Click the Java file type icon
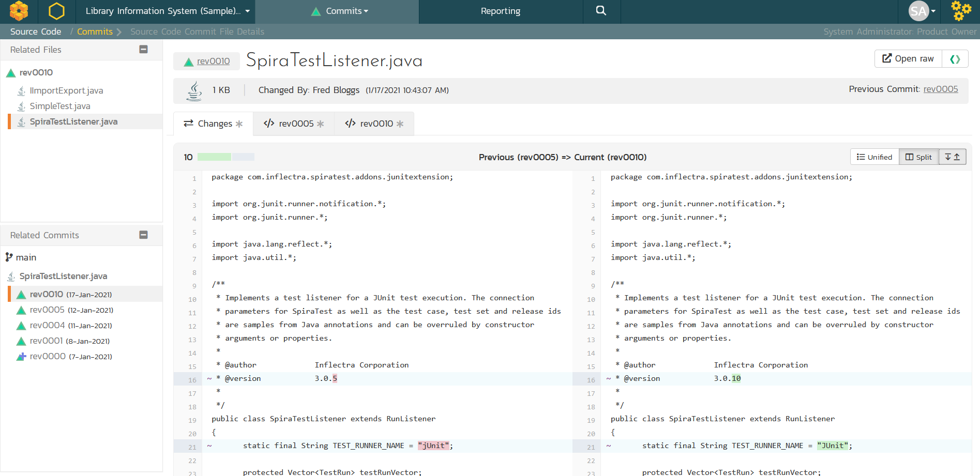This screenshot has height=476, width=980. pyautogui.click(x=194, y=91)
